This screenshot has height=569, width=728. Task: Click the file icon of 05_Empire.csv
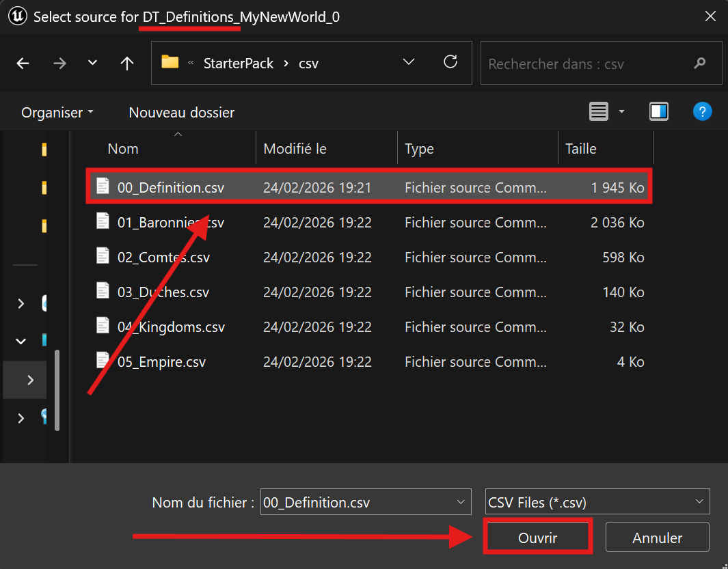pos(103,361)
